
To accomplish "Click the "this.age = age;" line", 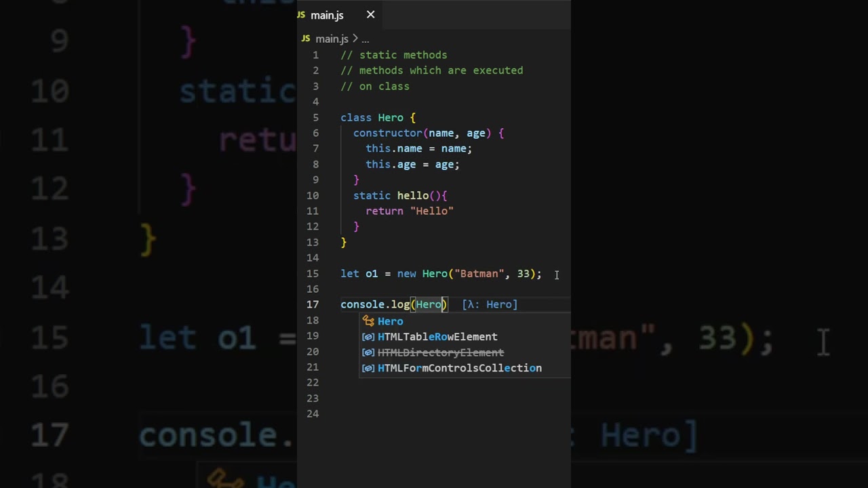I will (413, 165).
